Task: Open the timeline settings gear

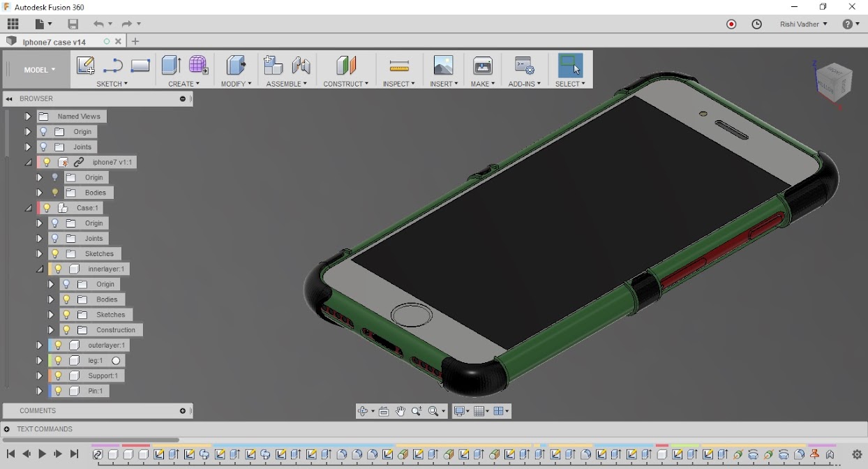Action: [858, 455]
